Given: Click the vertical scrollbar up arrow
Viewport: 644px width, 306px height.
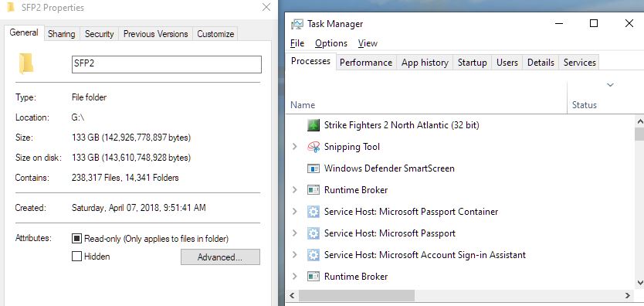Looking at the screenshot, I should pyautogui.click(x=639, y=121).
